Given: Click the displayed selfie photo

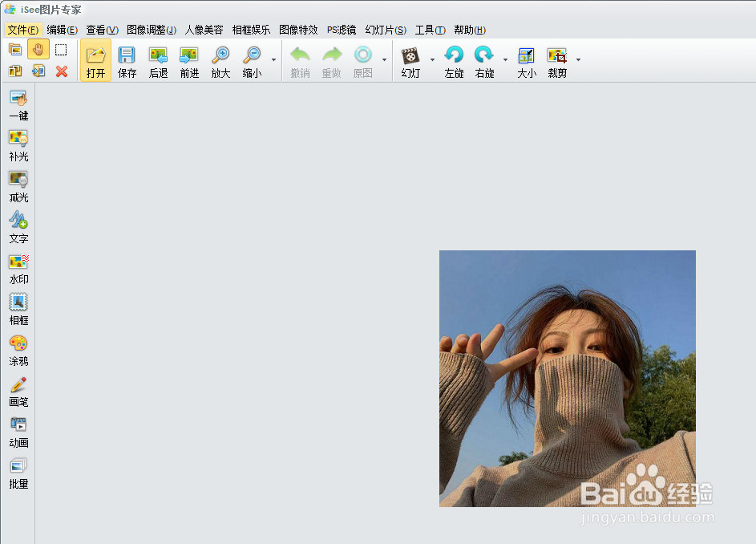Looking at the screenshot, I should click(x=567, y=379).
